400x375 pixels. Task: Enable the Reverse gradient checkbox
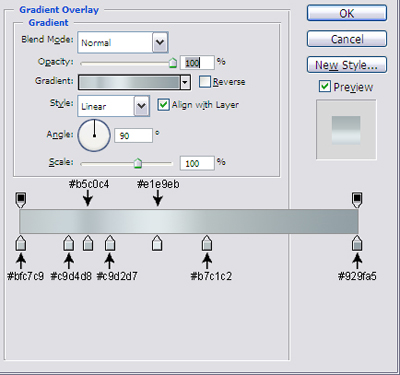[205, 82]
